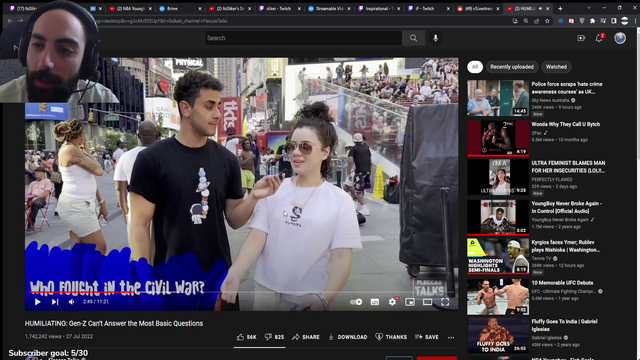Open the browser extensions puzzle icon

point(592,21)
